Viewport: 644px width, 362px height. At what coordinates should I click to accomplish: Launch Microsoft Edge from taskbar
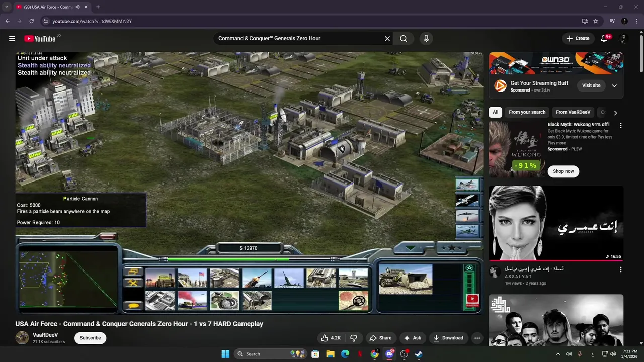[345, 354]
